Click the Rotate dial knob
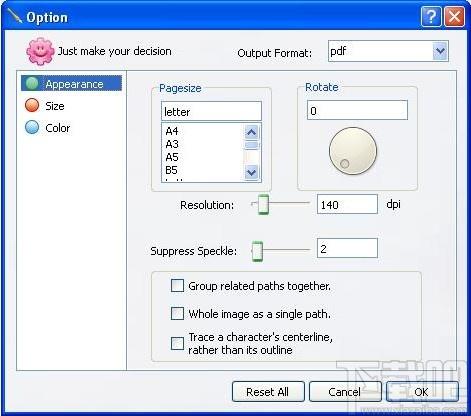 click(353, 151)
